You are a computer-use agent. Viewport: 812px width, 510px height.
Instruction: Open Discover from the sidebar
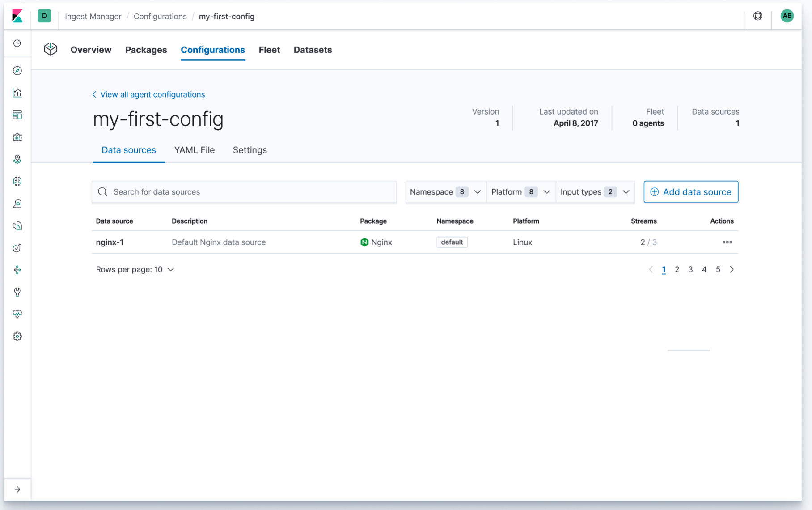pos(17,70)
